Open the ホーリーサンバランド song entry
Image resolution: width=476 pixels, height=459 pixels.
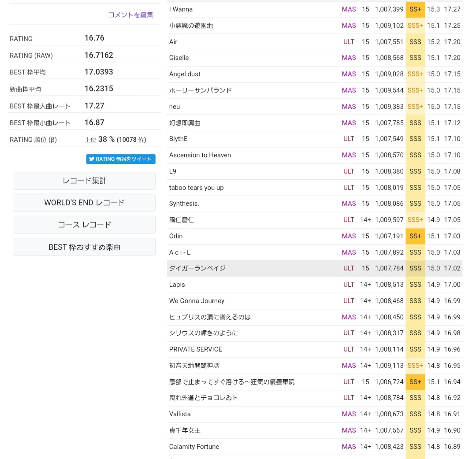[x=200, y=90]
